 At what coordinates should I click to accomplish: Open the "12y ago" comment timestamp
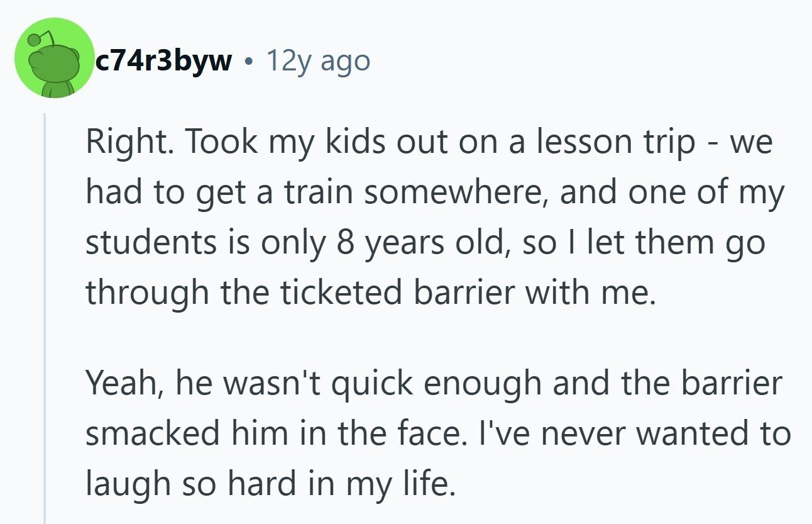(x=318, y=61)
